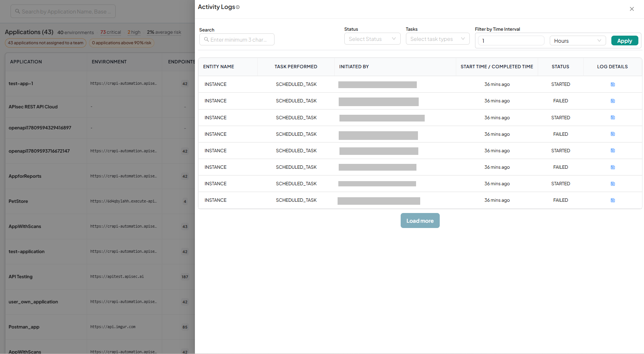Click the APPLICATION column header
Screen dimensions: 644x354
(x=26, y=62)
